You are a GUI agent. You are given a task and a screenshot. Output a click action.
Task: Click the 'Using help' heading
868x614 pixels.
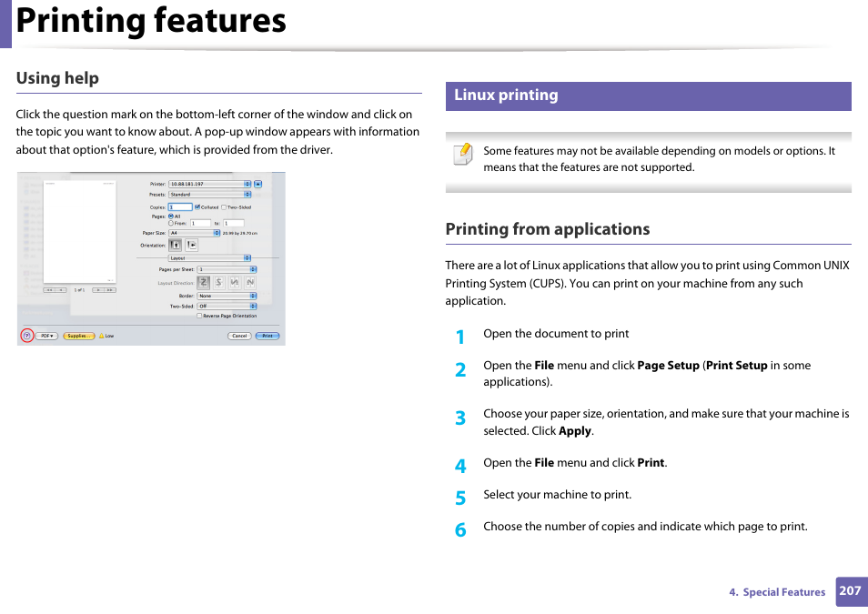57,78
